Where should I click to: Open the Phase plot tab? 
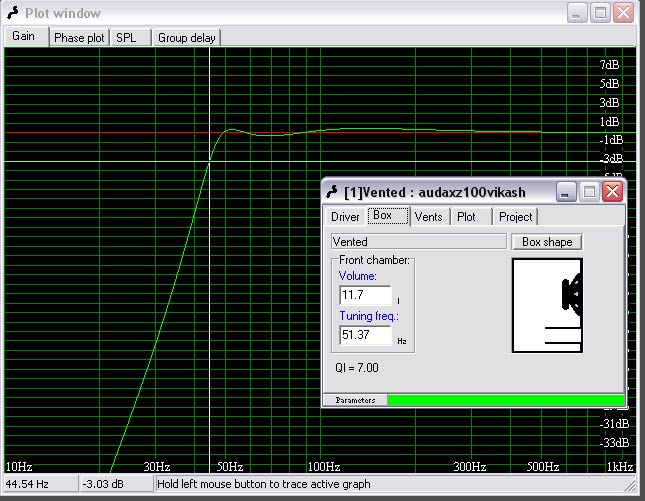79,38
